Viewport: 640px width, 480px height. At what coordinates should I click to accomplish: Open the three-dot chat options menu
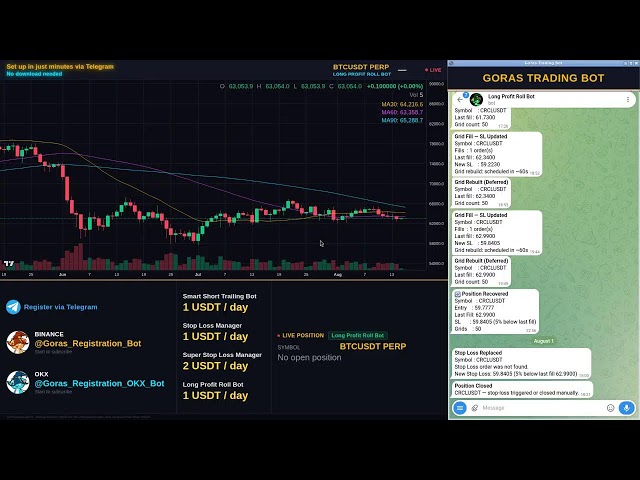point(628,99)
